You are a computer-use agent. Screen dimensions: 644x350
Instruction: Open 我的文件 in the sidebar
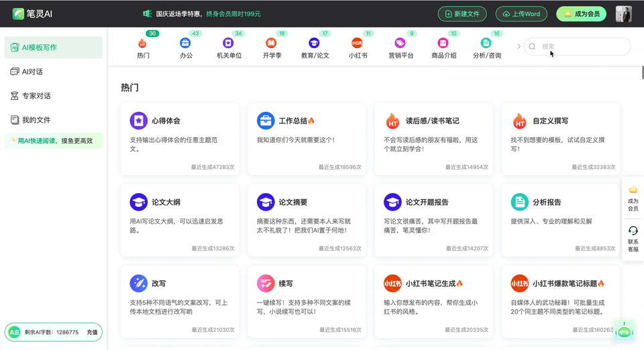coord(36,120)
